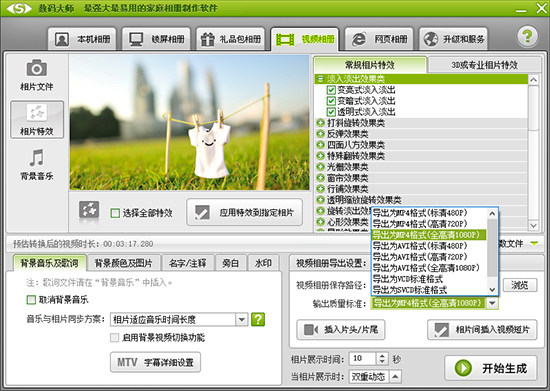Click the effects list scrollbar up arrow
This screenshot has width=550, height=391.
point(534,80)
